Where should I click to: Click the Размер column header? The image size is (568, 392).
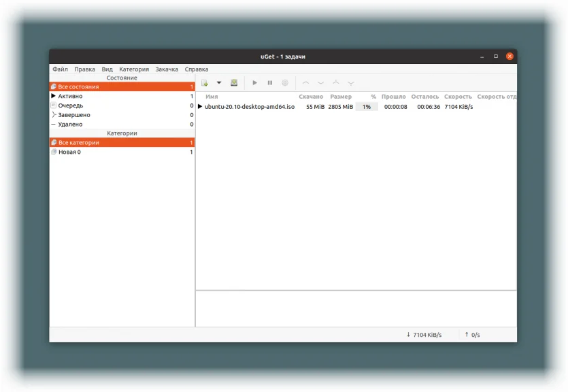pos(341,97)
